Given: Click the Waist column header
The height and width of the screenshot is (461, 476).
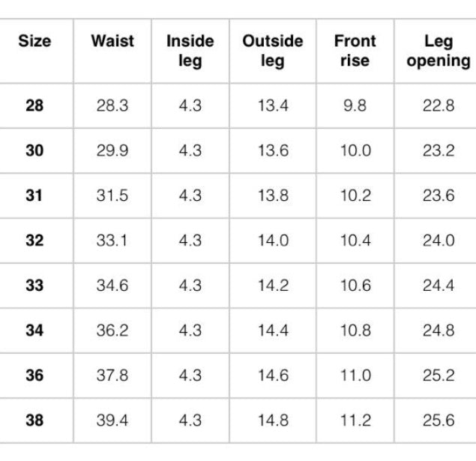Looking at the screenshot, I should [x=112, y=42].
